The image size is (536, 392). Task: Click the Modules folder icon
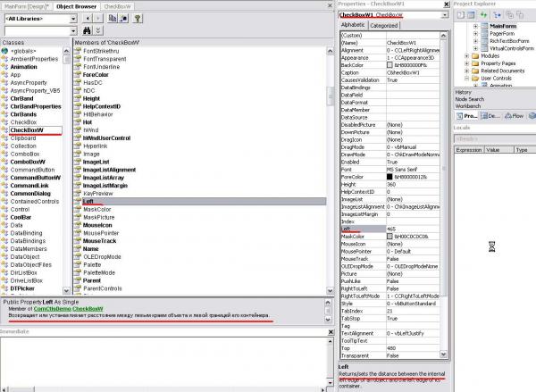475,55
